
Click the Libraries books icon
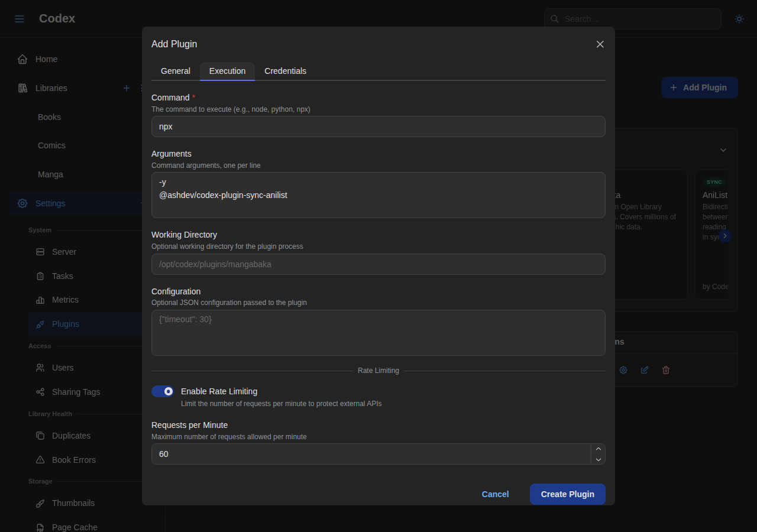(x=22, y=88)
